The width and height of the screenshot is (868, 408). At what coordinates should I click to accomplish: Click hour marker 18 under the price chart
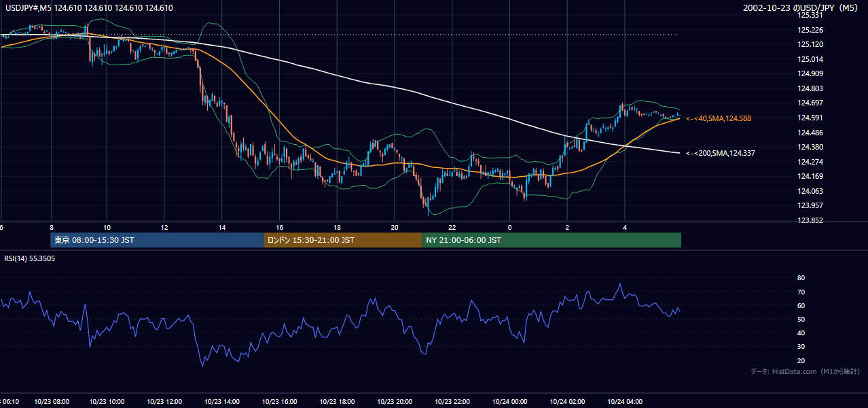coord(337,227)
